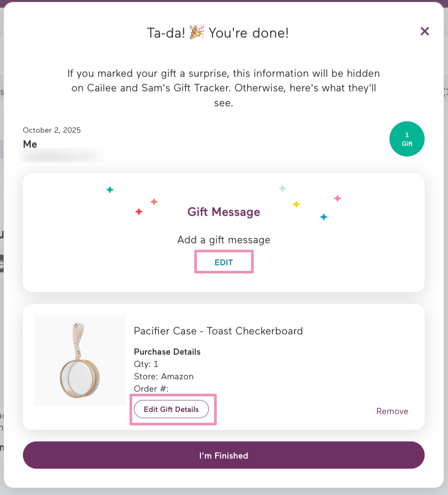Click the "Pacifier Case - Toast Checkerboard" title
The height and width of the screenshot is (495, 448).
218,331
